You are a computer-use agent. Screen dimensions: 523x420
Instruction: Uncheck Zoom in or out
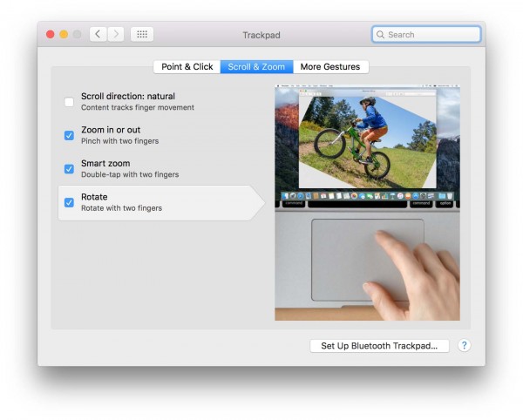click(69, 135)
